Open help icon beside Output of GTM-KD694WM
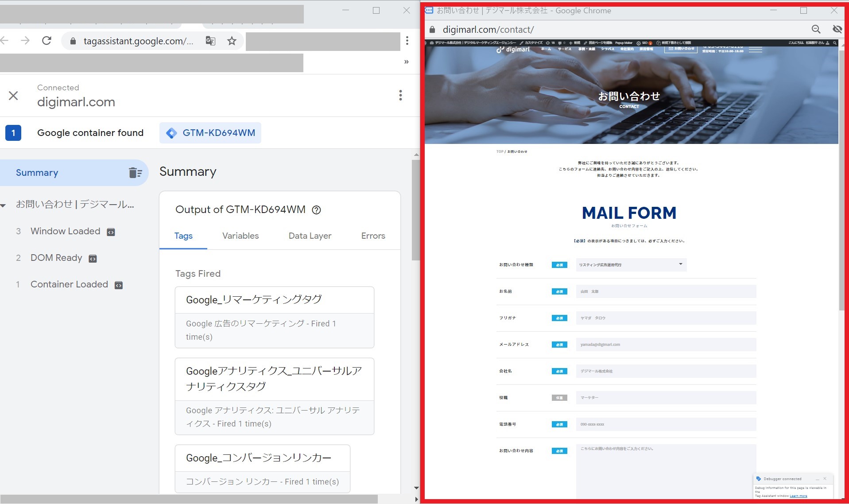 point(316,210)
